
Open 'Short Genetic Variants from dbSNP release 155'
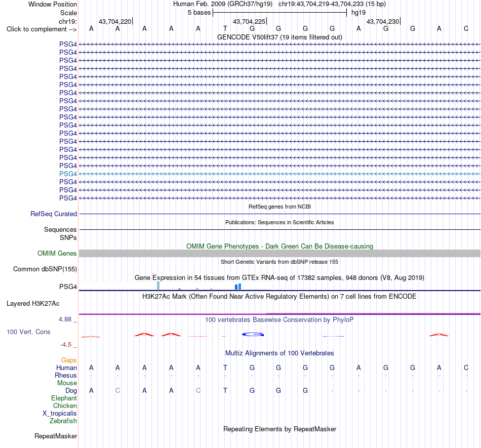279,262
